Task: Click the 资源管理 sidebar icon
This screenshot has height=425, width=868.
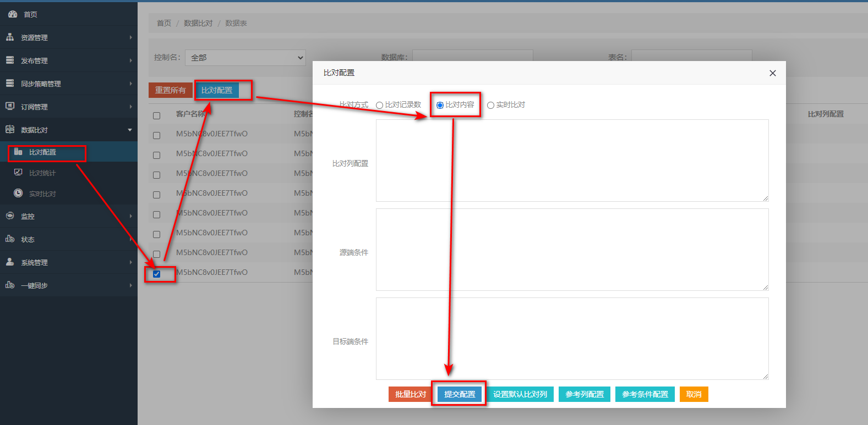Action: [10, 37]
